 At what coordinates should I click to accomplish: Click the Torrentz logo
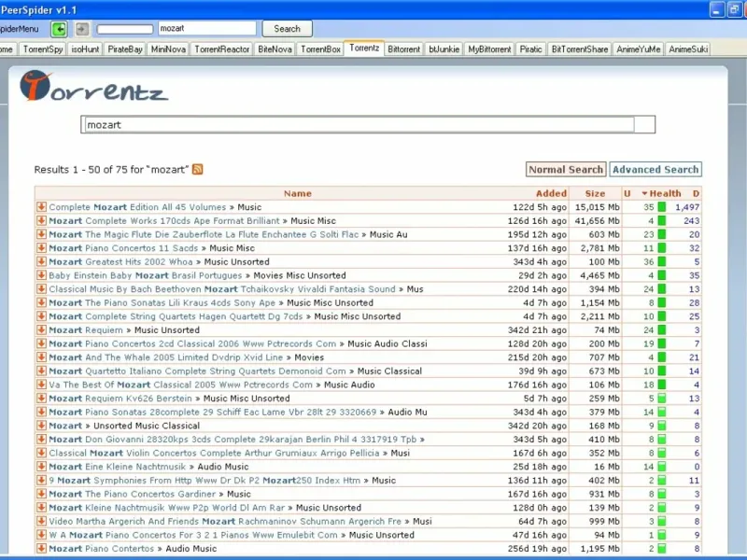coord(93,86)
